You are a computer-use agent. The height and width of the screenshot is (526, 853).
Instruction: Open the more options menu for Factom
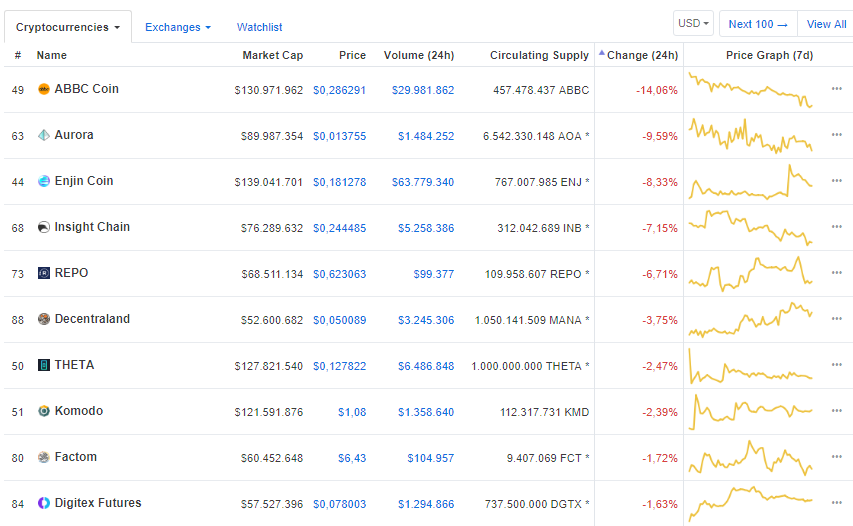837,457
